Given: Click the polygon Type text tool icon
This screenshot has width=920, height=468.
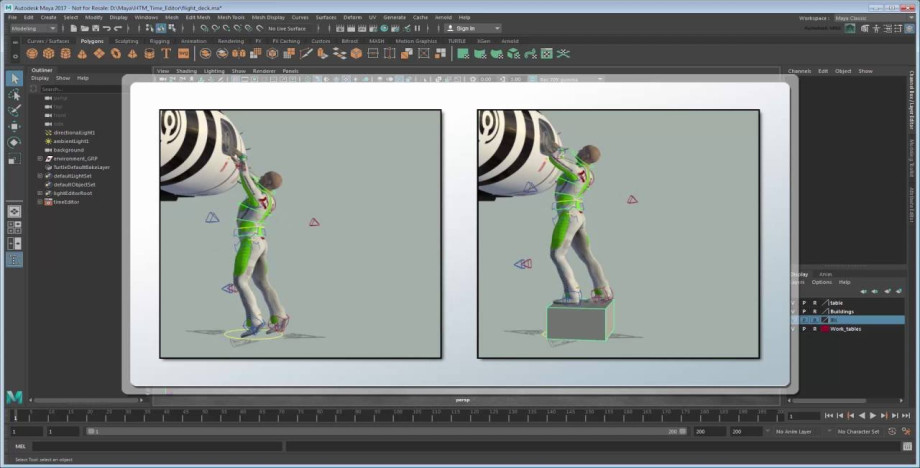Looking at the screenshot, I should (167, 54).
